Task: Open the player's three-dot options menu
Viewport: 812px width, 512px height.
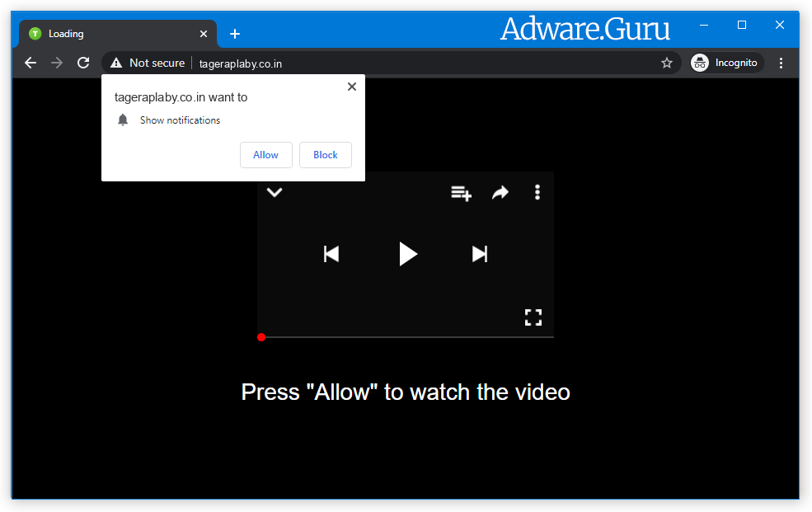Action: tap(537, 192)
